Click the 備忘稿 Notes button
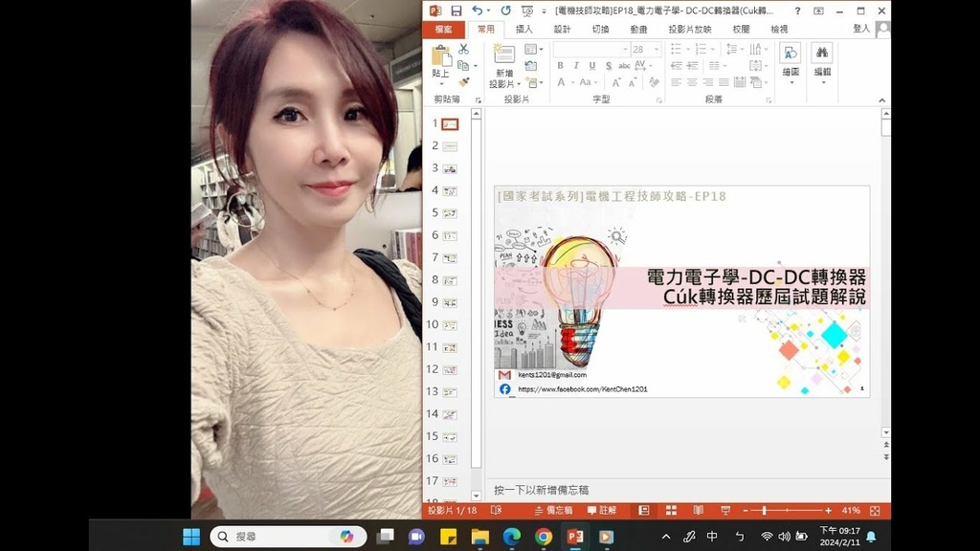The height and width of the screenshot is (551, 980). [x=553, y=511]
